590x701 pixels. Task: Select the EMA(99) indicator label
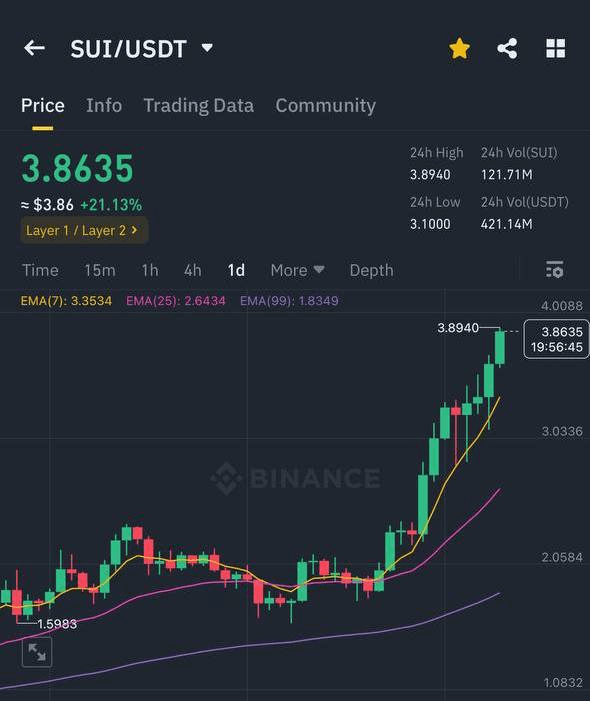tap(289, 300)
